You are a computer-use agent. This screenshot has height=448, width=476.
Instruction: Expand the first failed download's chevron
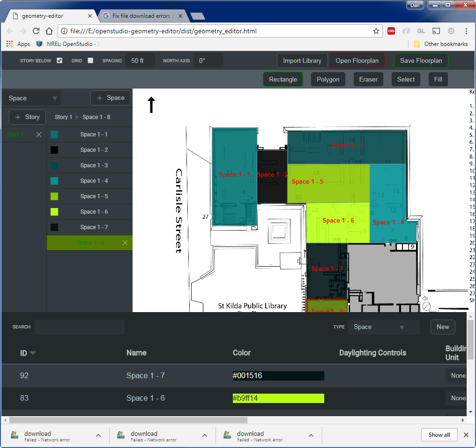[x=98, y=435]
